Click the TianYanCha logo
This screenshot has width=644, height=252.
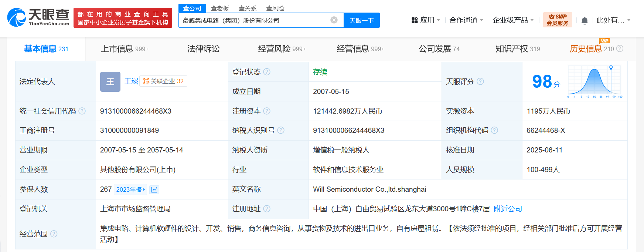[x=38, y=17]
